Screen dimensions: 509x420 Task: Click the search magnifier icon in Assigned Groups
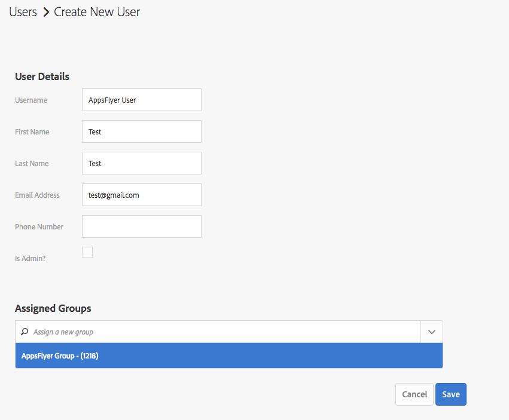[x=25, y=332]
